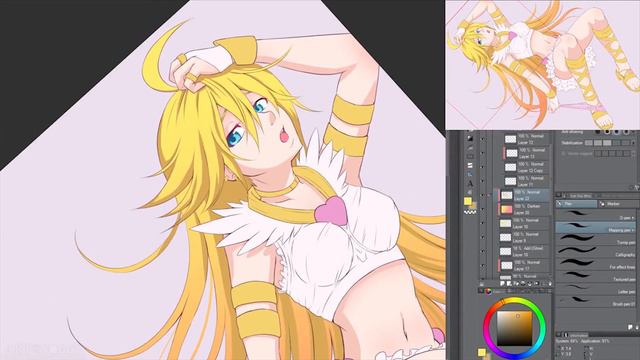Click the wrench icon in Tool property
The image size is (640, 360).
click(x=636, y=187)
